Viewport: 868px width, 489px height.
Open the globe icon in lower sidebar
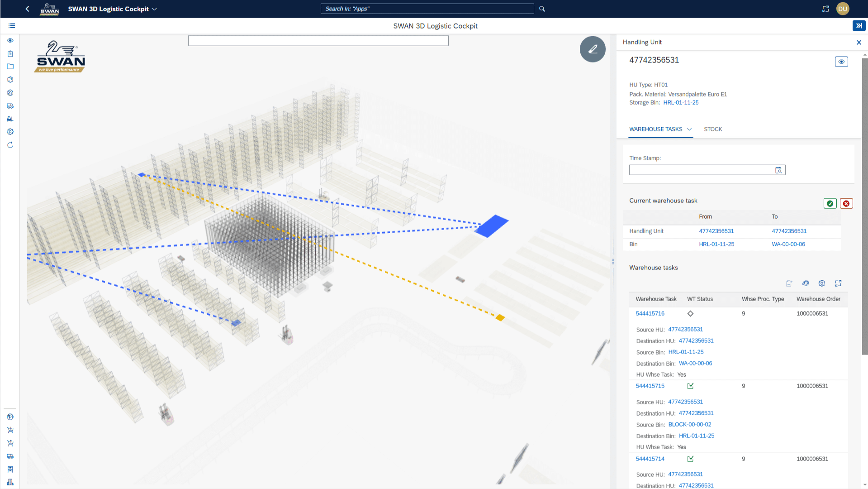(x=10, y=417)
